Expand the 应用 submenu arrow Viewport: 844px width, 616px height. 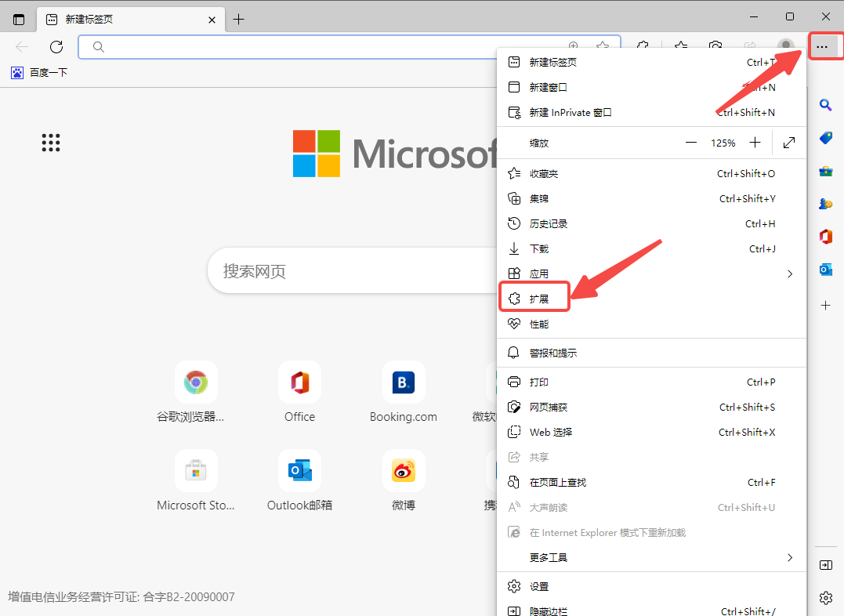(790, 274)
